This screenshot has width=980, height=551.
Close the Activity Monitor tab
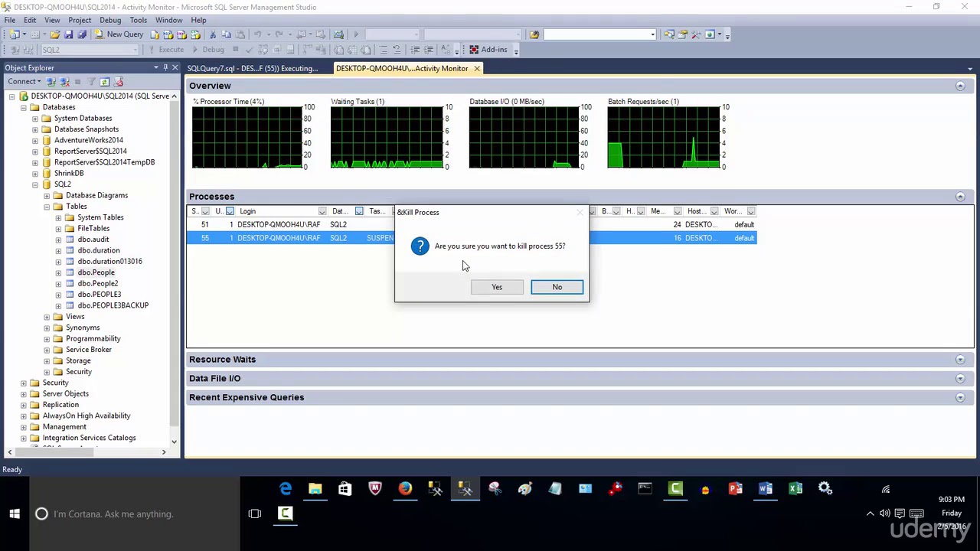476,68
